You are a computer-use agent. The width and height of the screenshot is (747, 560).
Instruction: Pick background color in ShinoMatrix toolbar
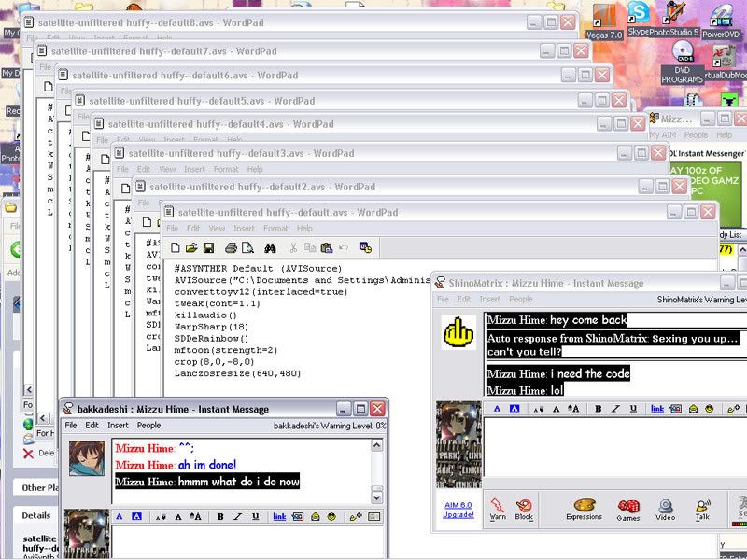(514, 409)
